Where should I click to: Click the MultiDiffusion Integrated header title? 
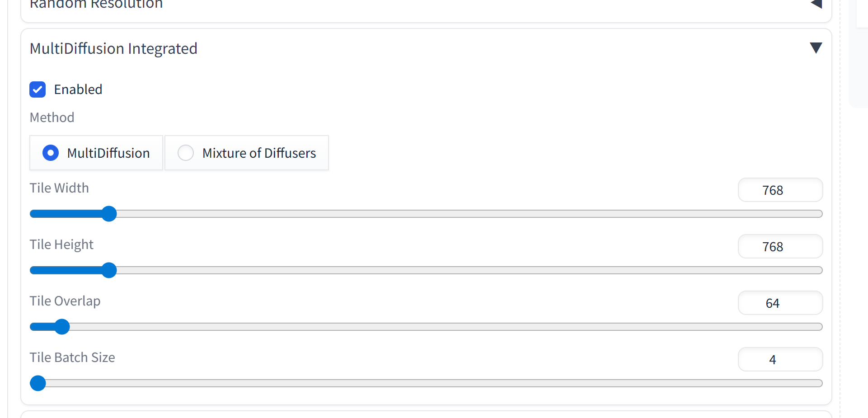click(113, 48)
